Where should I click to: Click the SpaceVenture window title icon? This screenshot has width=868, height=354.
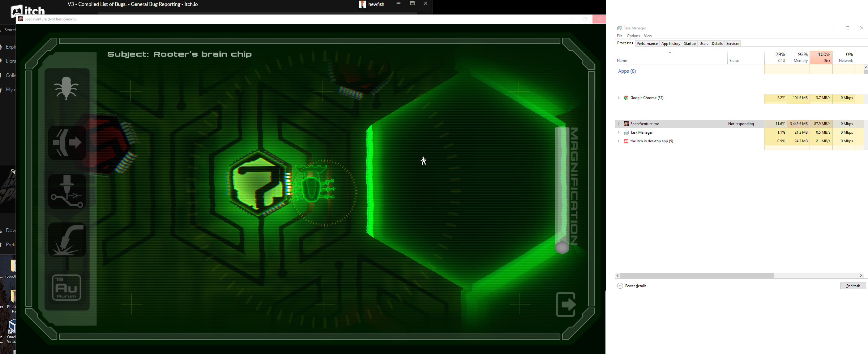coord(20,19)
